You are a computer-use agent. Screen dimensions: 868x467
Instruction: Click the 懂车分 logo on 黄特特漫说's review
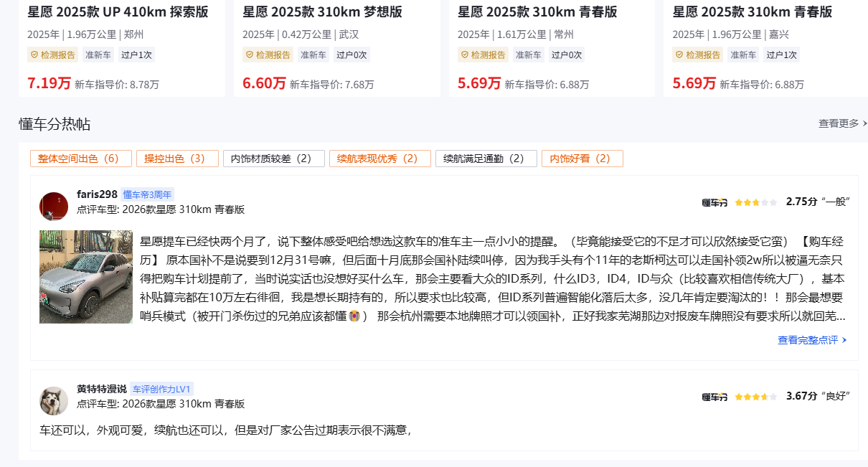714,397
